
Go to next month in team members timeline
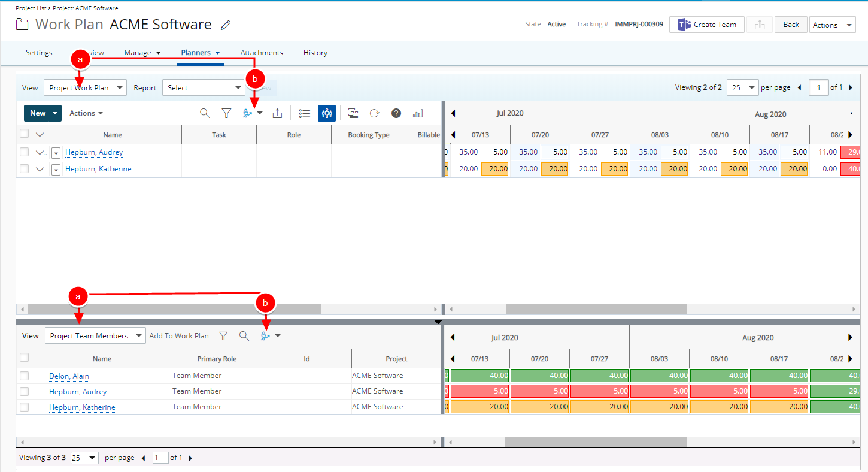850,337
